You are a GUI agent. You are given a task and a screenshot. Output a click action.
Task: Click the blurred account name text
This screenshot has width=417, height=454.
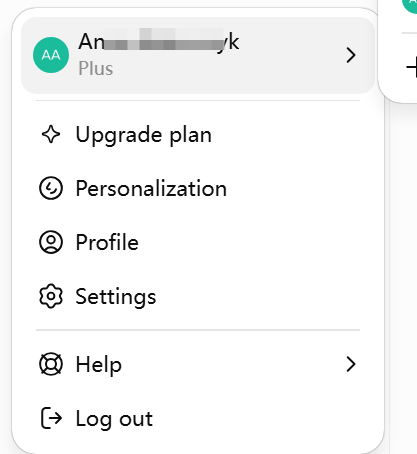pyautogui.click(x=159, y=42)
